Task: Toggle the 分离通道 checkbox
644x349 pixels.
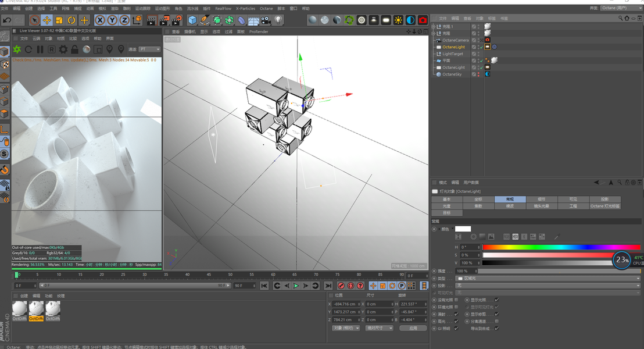Action: click(496, 322)
